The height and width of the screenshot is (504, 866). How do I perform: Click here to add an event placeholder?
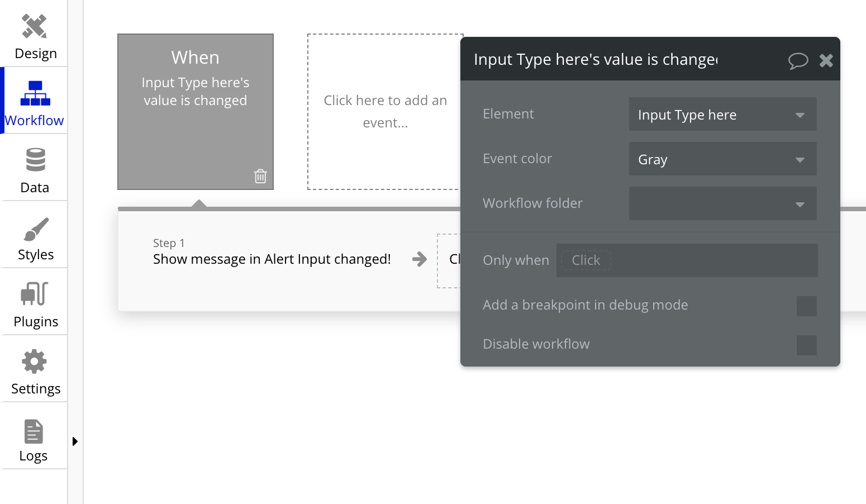pos(386,111)
